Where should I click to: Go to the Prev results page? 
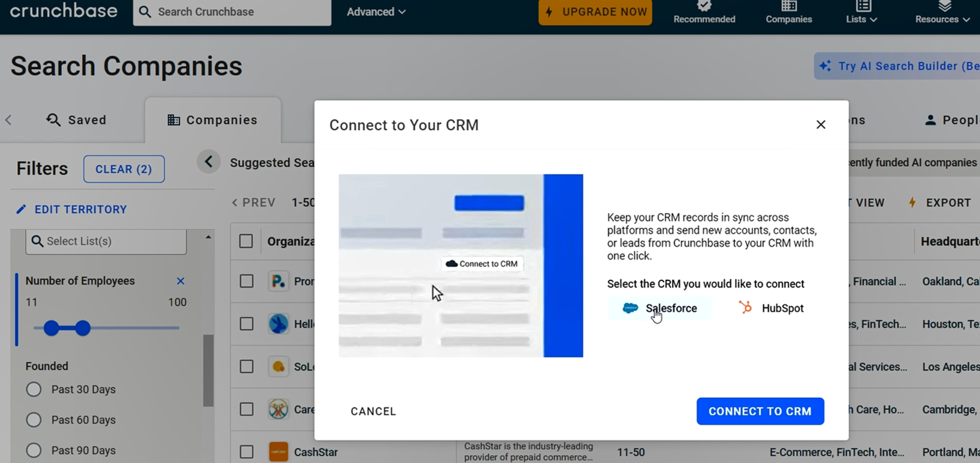tap(253, 202)
